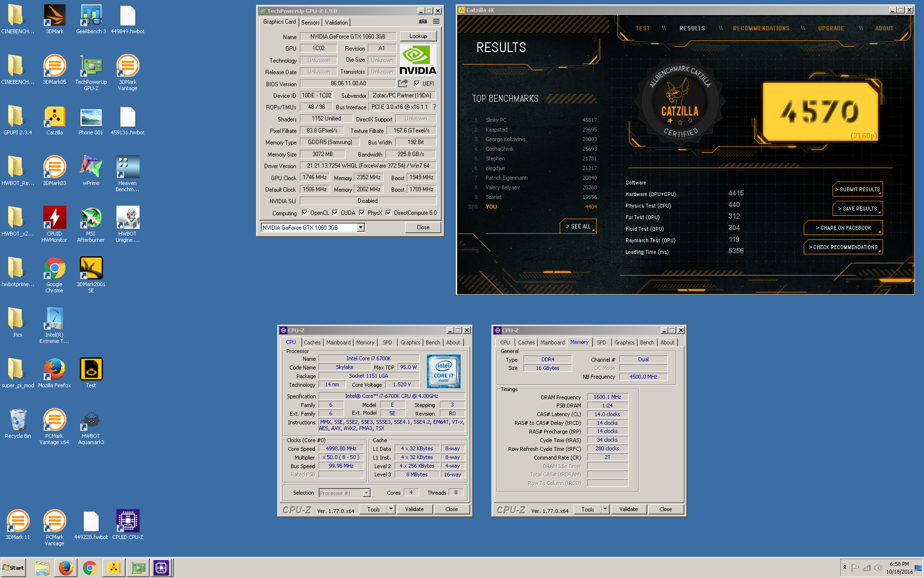Open the Processor #1 selection dropdown
Image resolution: width=924 pixels, height=578 pixels.
366,493
